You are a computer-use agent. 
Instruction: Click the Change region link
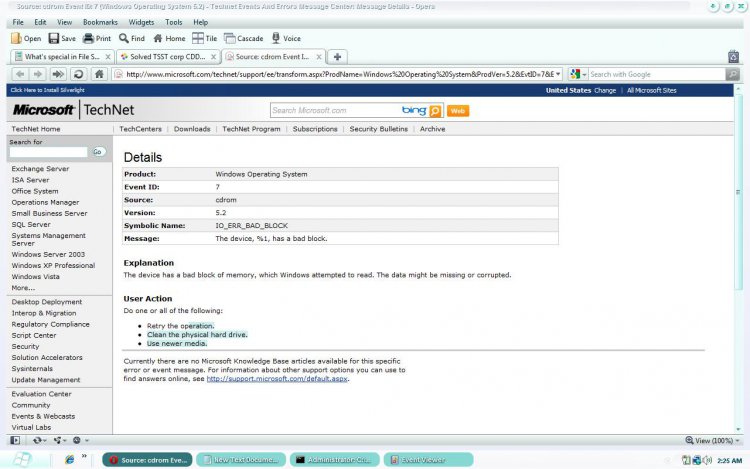(605, 90)
